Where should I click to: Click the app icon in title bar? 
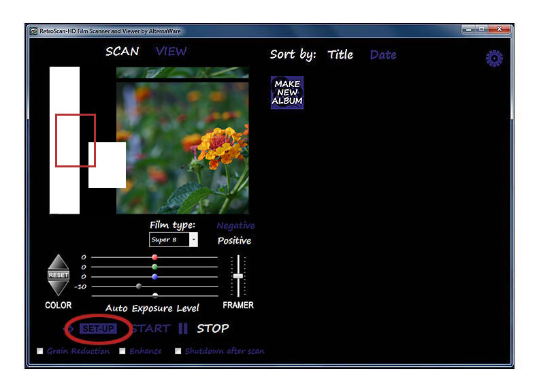click(33, 31)
